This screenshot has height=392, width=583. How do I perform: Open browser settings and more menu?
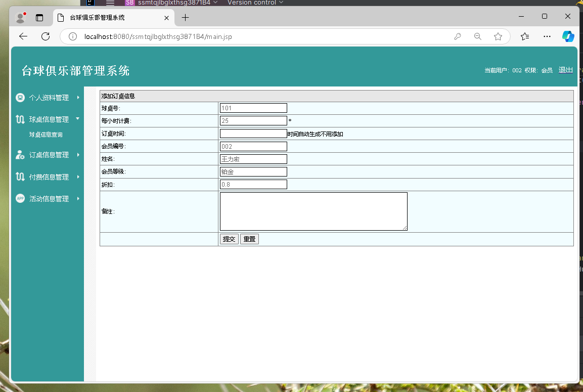click(547, 36)
